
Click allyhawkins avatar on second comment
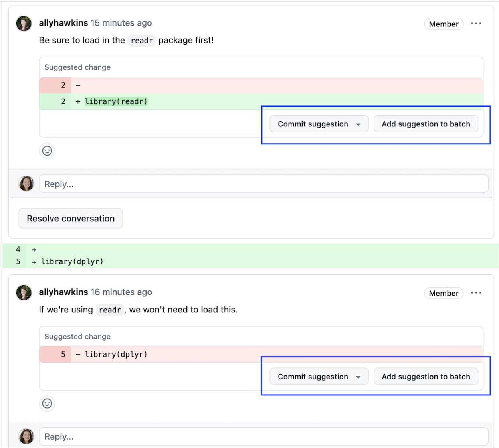(x=24, y=293)
